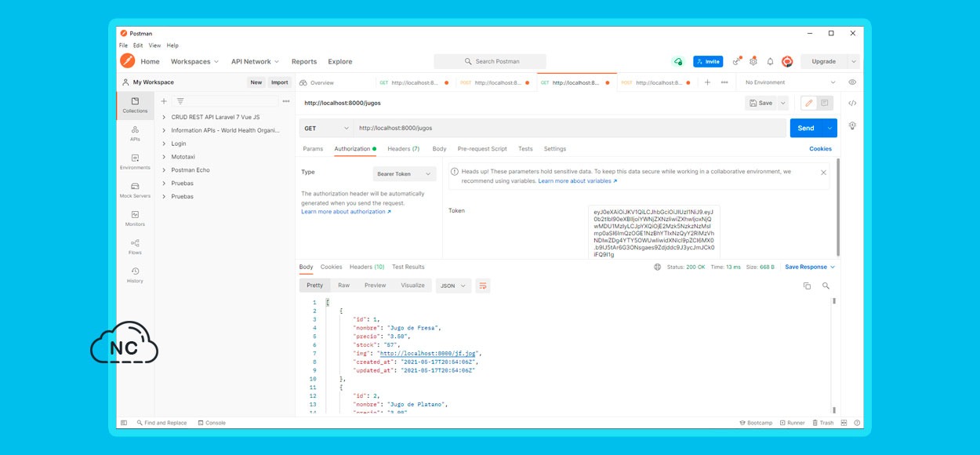Open the Cookies link

[x=820, y=148]
